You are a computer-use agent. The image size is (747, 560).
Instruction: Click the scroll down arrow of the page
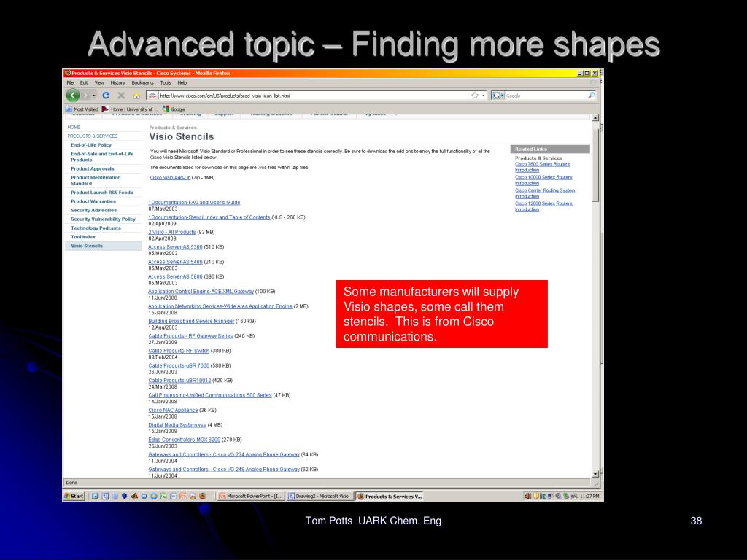pos(595,474)
